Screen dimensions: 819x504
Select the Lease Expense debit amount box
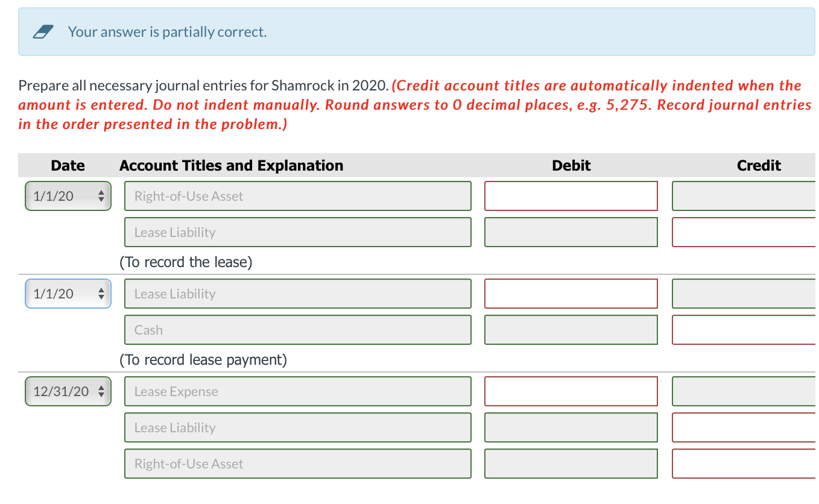coord(571,391)
